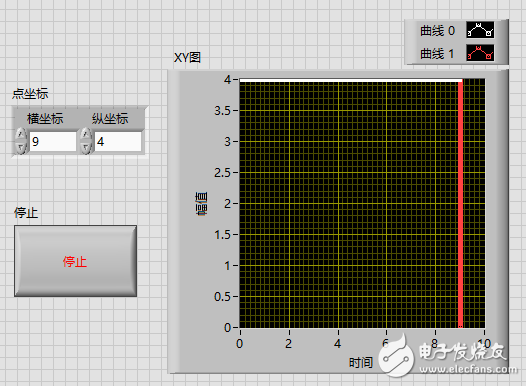
Task: Click the 点坐标 cluster label
Action: [30, 94]
